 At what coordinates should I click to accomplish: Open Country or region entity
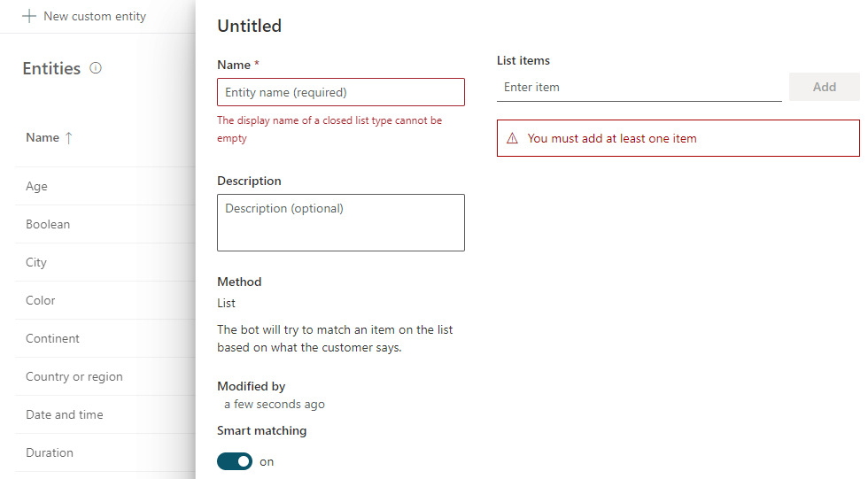tap(105, 376)
